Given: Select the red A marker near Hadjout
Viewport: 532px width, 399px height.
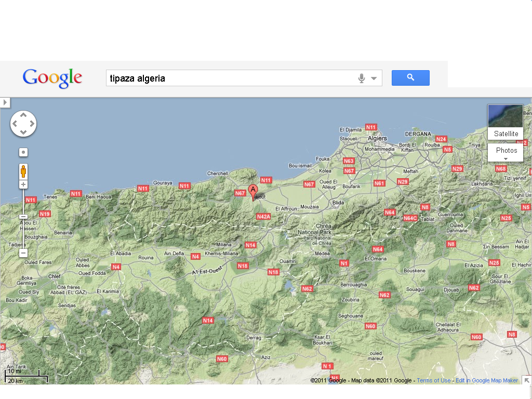Looking at the screenshot, I should (x=252, y=190).
